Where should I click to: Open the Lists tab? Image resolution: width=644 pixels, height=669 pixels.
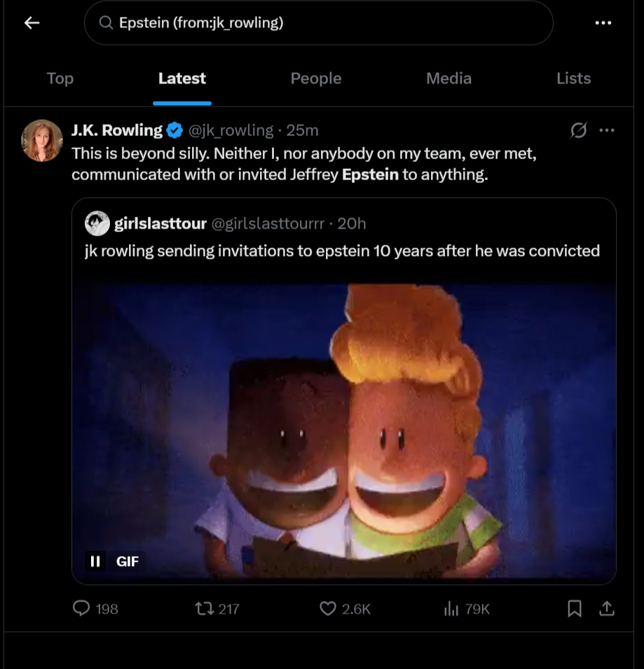[x=573, y=79]
